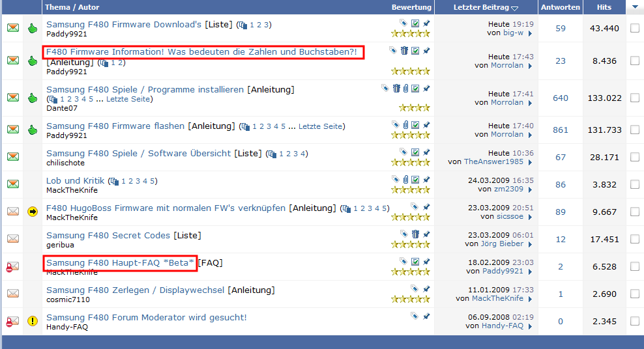The image size is (644, 349).
Task: Tick the checkbox for Firmware Download's thread
Action: [x=635, y=28]
